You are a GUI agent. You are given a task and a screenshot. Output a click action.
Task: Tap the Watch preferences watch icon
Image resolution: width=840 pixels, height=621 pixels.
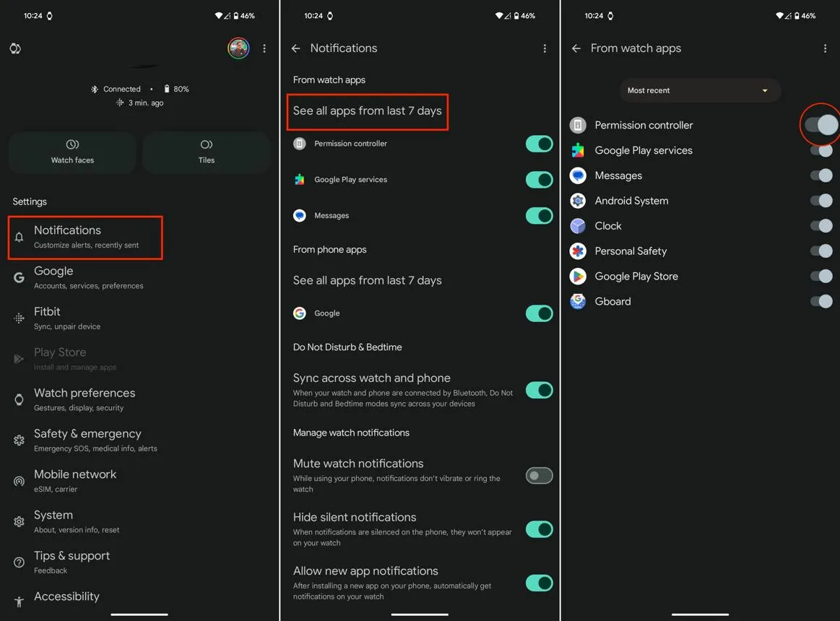point(20,400)
